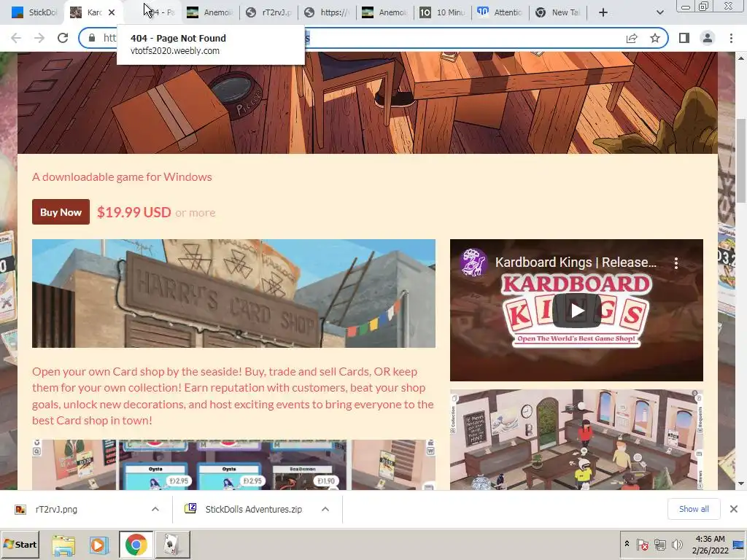
Task: Close the downloads bar
Action: tap(734, 509)
